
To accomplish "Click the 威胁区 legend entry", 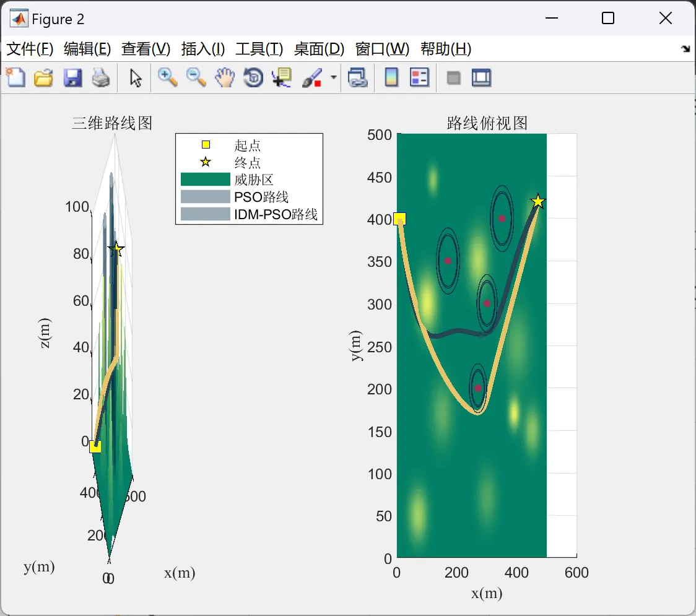I will pos(254,180).
